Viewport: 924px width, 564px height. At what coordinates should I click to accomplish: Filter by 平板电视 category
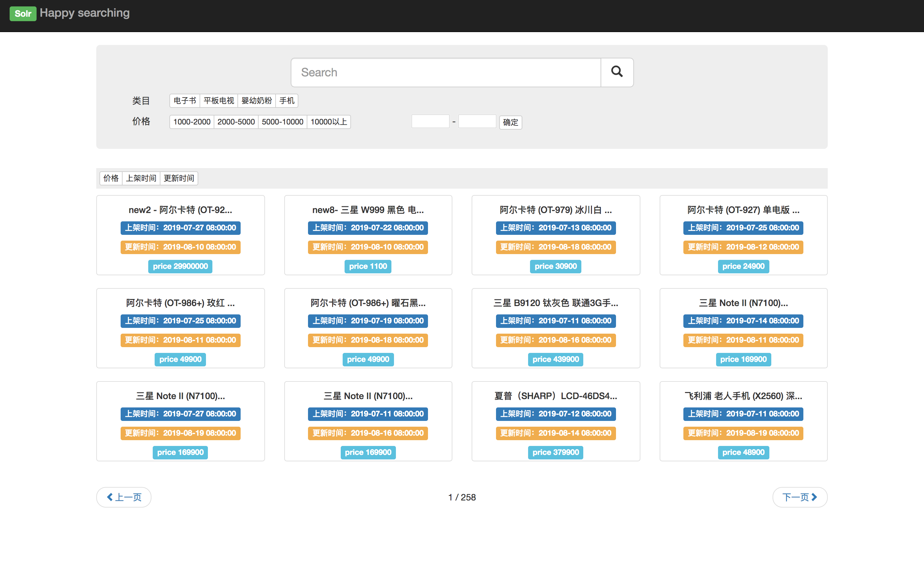click(218, 100)
